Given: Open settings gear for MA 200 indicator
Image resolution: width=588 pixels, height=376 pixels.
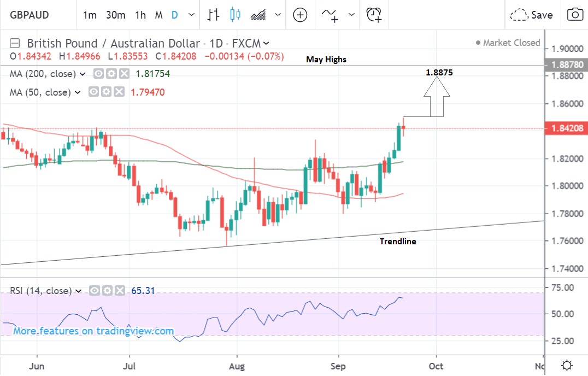Looking at the screenshot, I should (111, 74).
